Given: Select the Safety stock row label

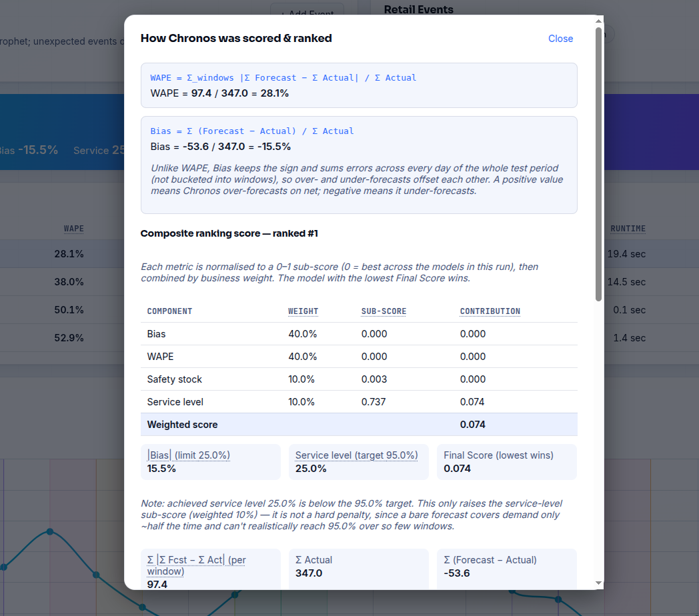Looking at the screenshot, I should coord(174,379).
